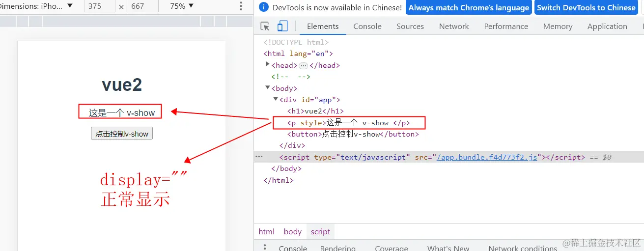Screen dimensions: 644x251
Task: Click the DevTools info circle icon
Action: [x=264, y=7]
